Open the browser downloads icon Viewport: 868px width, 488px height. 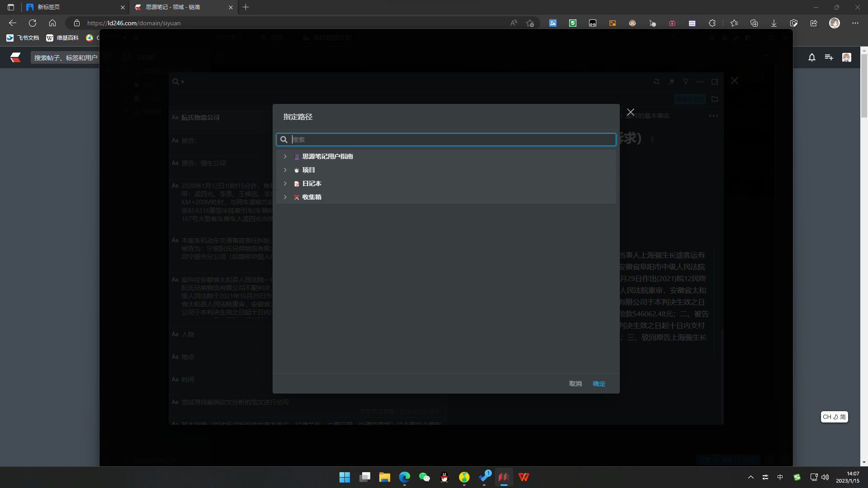click(774, 23)
